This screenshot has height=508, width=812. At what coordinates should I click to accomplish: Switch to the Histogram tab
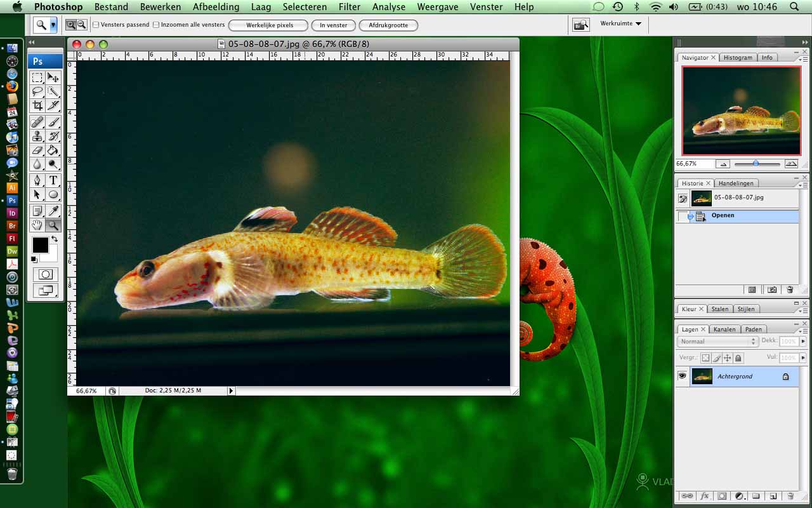pyautogui.click(x=738, y=57)
